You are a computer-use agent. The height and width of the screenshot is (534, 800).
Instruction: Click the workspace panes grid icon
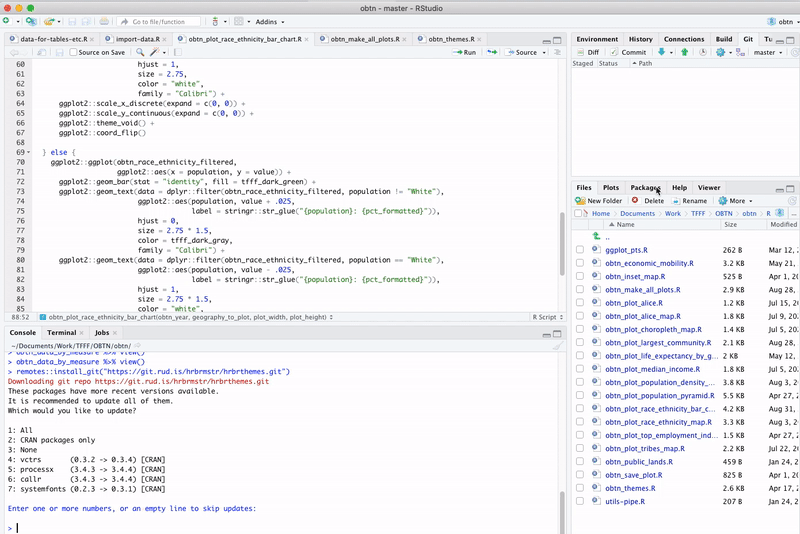click(239, 21)
